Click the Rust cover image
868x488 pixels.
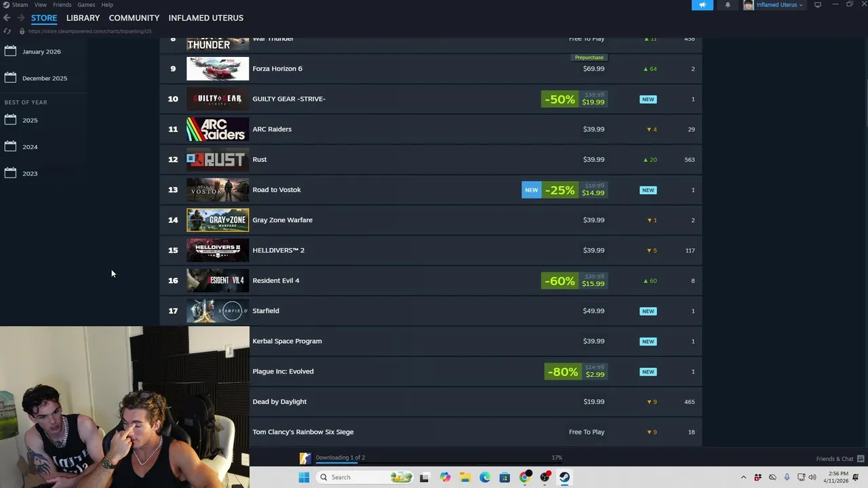click(x=218, y=159)
